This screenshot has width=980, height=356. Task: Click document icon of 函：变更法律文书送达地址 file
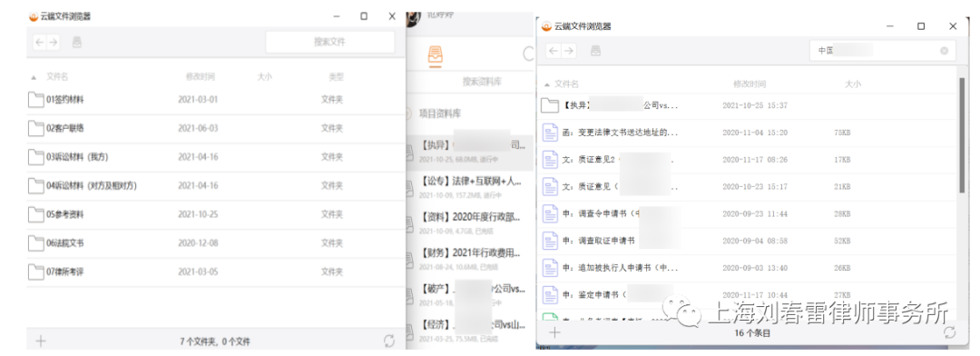(x=549, y=133)
